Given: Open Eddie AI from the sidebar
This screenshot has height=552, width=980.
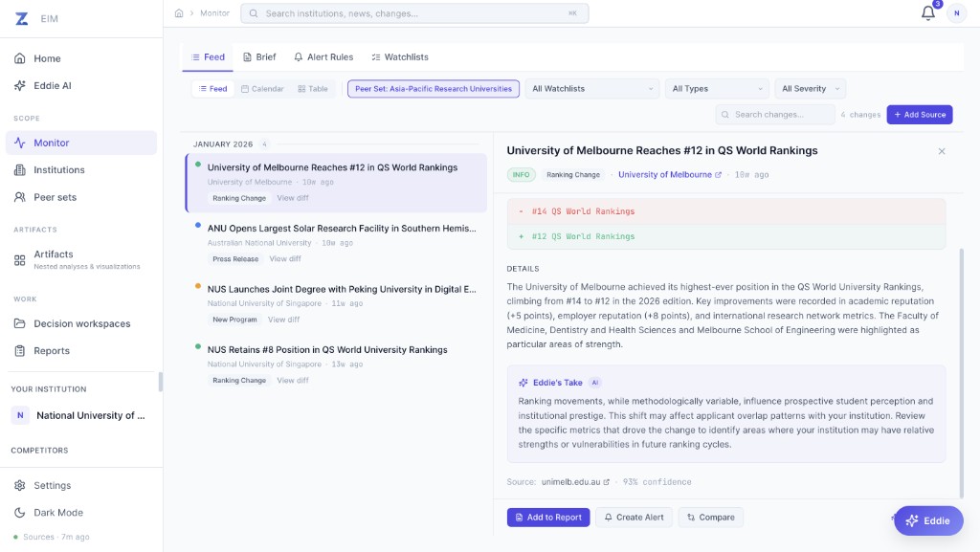Looking at the screenshot, I should click(x=53, y=85).
